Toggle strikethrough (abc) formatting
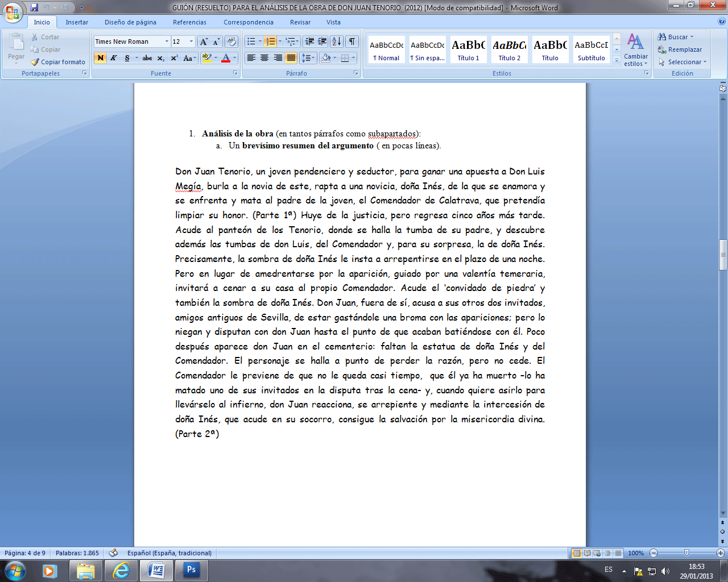Screen dimensions: 728x582 pos(147,58)
